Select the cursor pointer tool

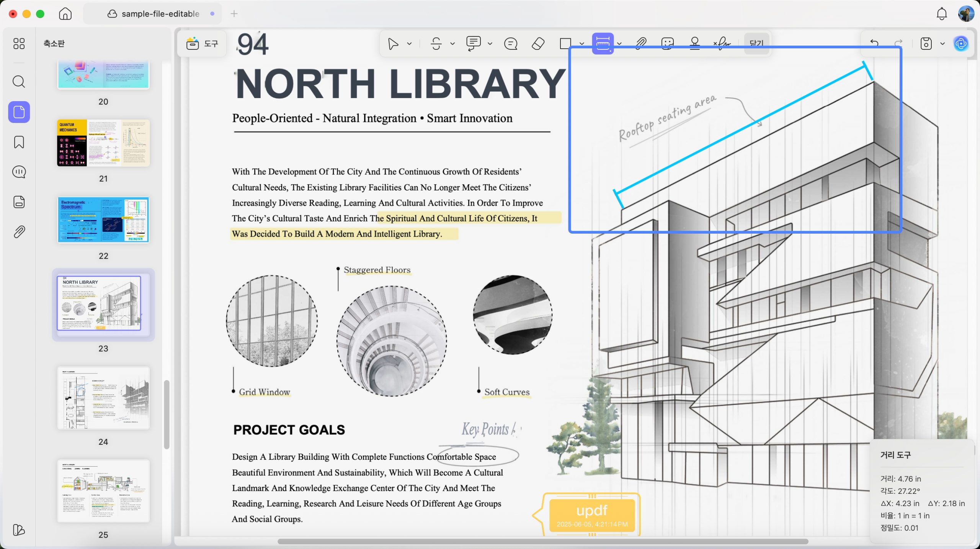393,44
